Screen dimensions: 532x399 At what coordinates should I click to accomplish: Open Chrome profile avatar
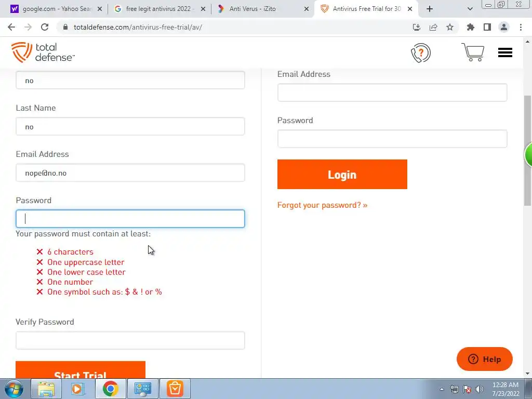pos(504,27)
